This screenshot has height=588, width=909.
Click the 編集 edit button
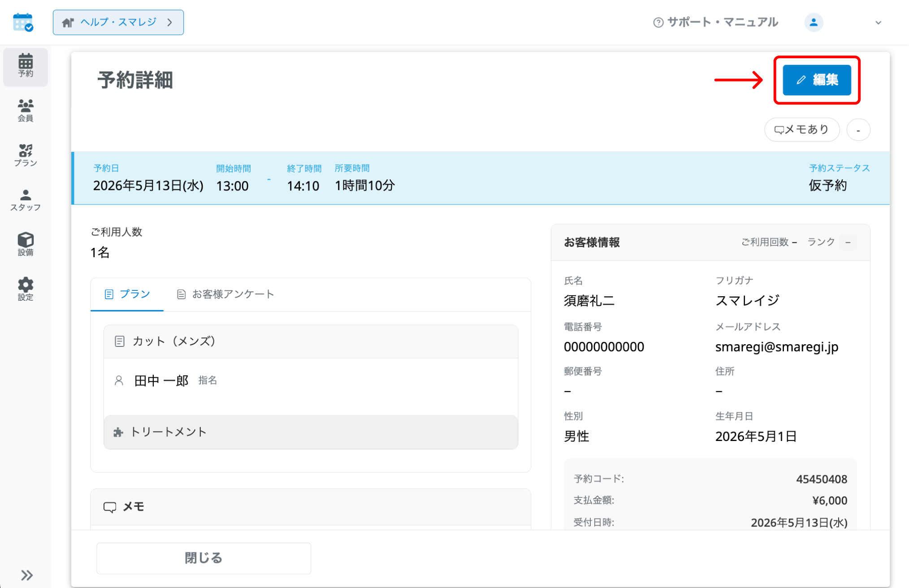[817, 80]
